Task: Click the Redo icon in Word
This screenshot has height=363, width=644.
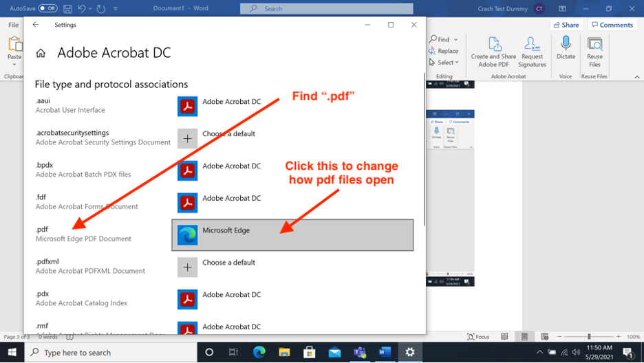Action: click(101, 9)
